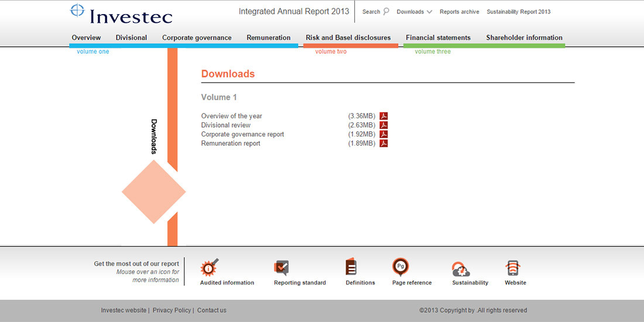Open PDF icon for Remuneration report

point(383,143)
